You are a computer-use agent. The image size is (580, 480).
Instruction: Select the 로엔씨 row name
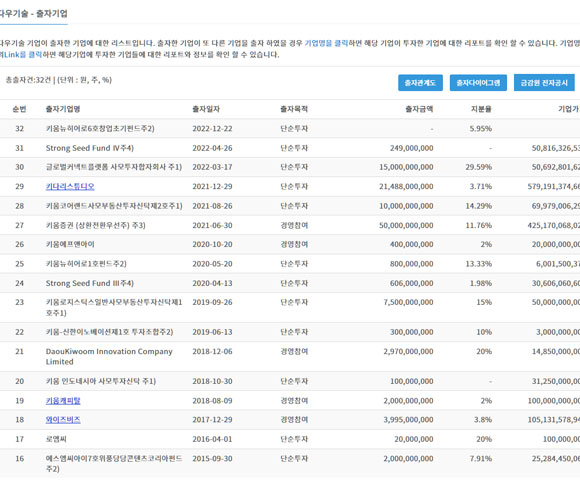(x=56, y=439)
